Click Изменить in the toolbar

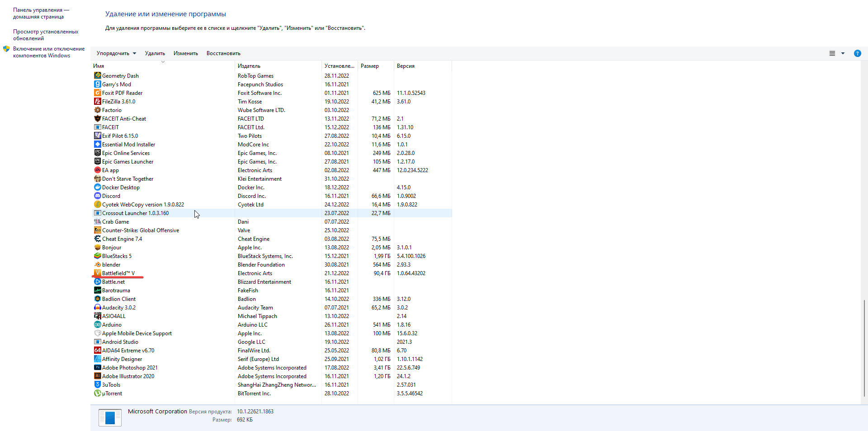point(186,53)
